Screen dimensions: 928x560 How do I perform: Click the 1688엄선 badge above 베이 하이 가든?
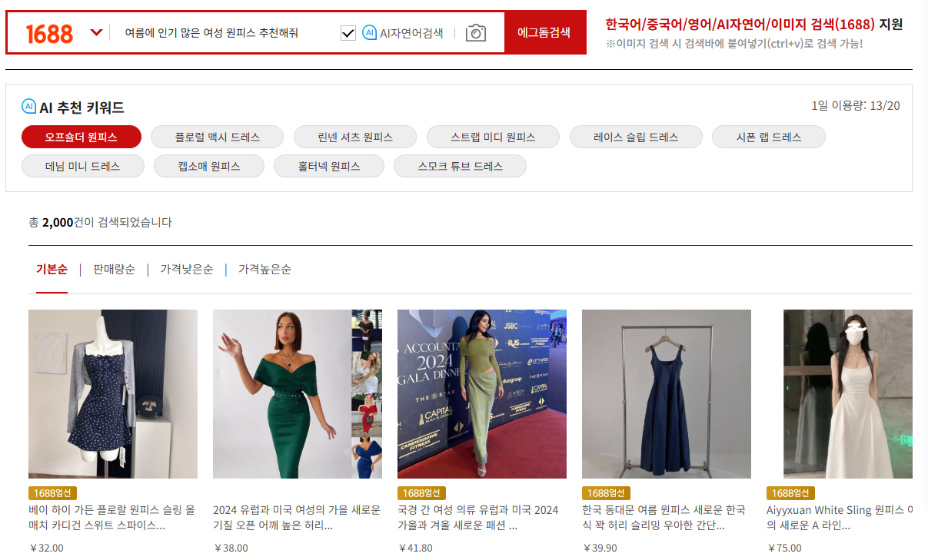52,493
